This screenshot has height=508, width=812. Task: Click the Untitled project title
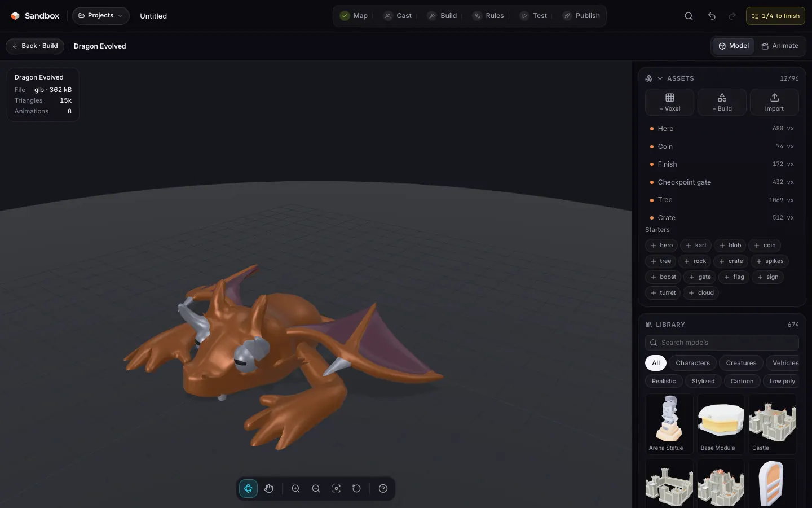point(153,16)
